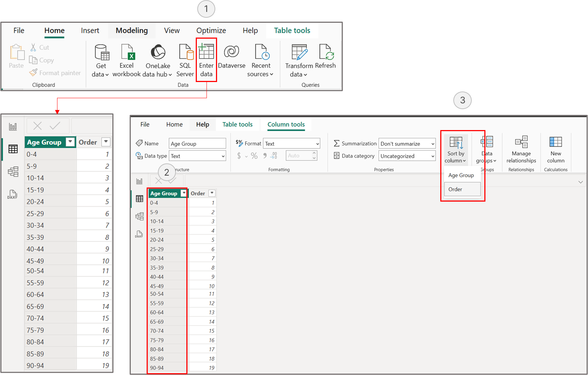This screenshot has height=375, width=588.
Task: Open Manage relationships
Action: (x=521, y=148)
